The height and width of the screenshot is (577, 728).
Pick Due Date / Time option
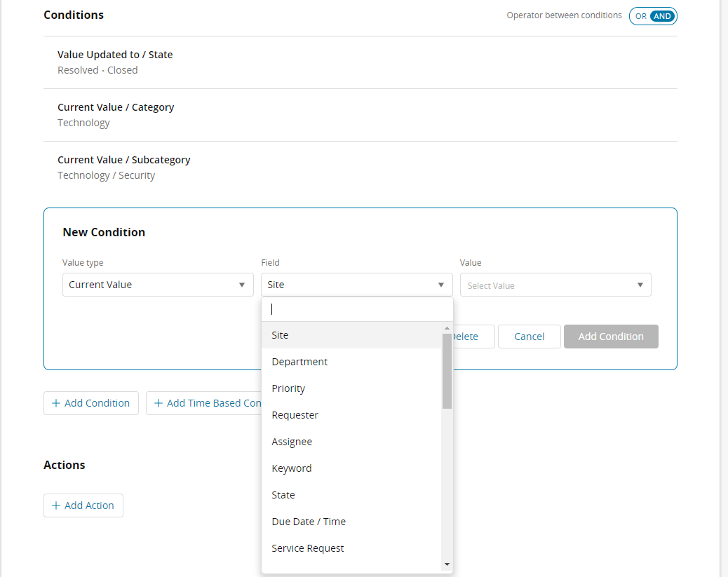pos(309,522)
